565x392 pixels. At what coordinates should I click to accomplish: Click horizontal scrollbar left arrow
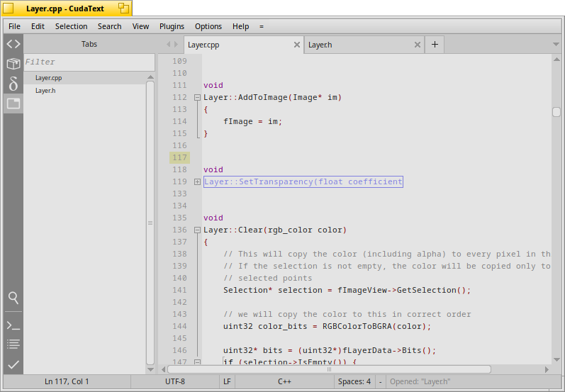click(163, 369)
